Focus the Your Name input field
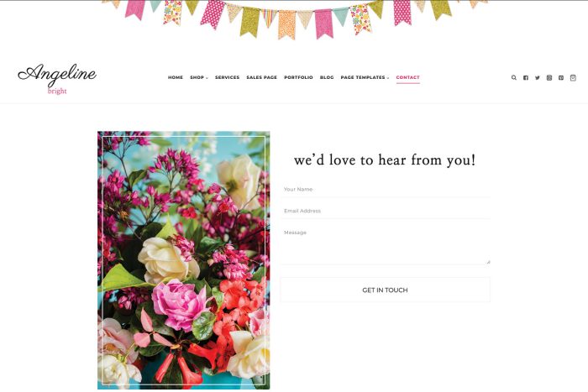588x392 pixels. coord(385,189)
